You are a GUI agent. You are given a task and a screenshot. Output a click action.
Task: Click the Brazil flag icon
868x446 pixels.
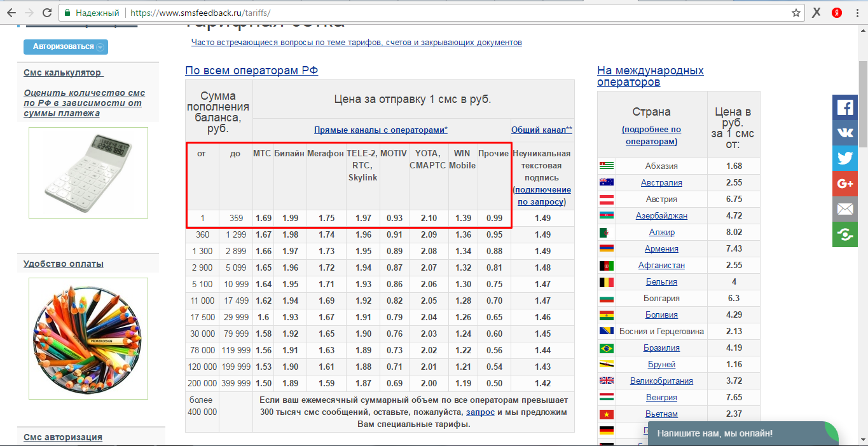(606, 348)
